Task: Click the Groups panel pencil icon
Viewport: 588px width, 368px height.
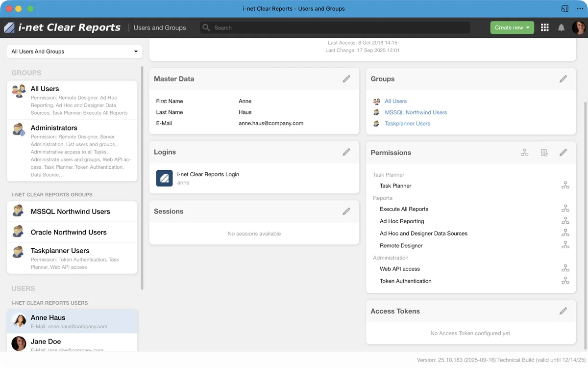Action: click(x=563, y=79)
